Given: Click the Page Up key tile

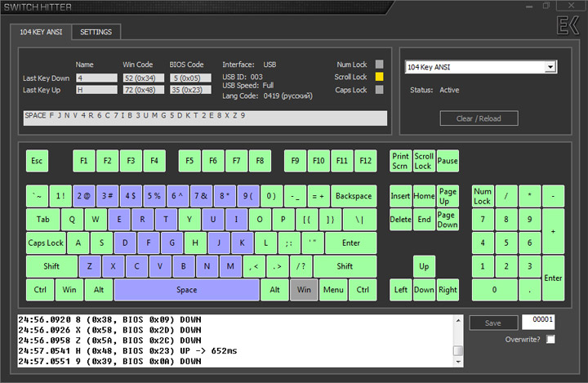Looking at the screenshot, I should click(448, 196).
